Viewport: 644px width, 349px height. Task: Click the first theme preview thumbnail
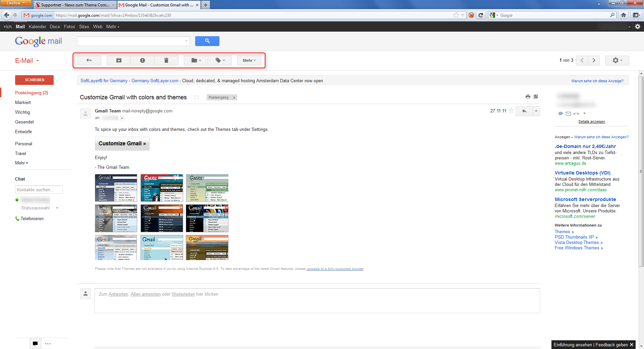tap(116, 188)
